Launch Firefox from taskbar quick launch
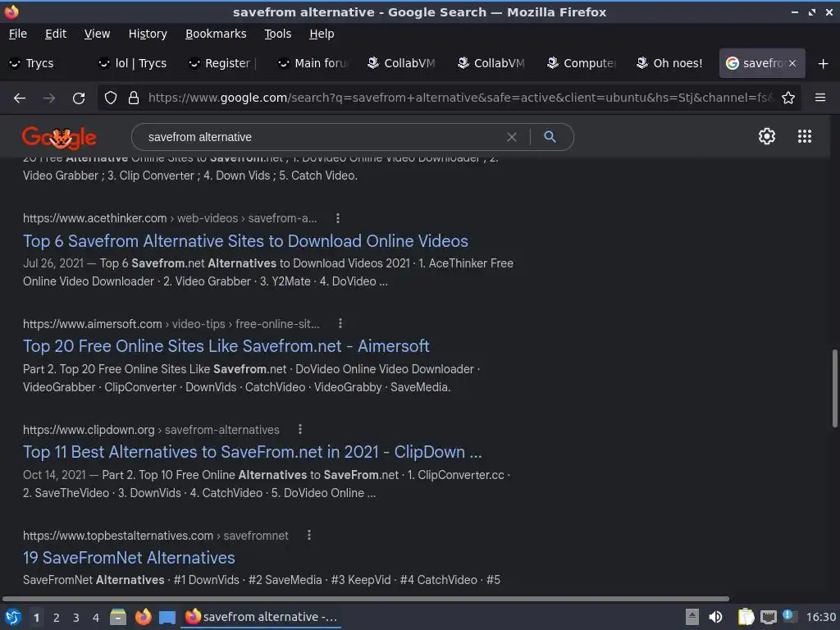Image resolution: width=840 pixels, height=630 pixels. point(143,617)
